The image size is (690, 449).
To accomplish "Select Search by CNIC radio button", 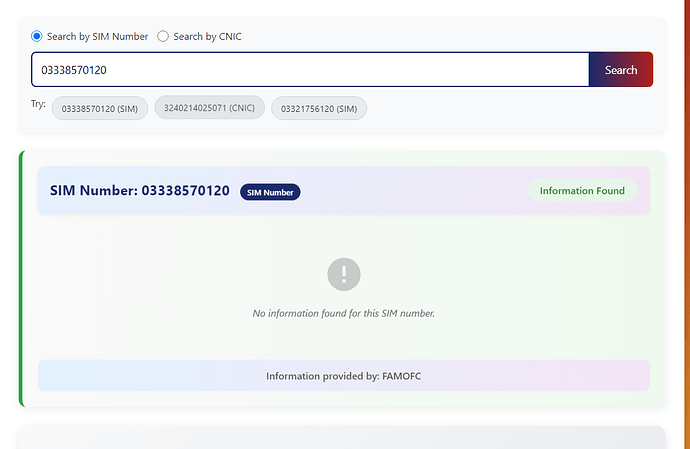I will [x=163, y=36].
